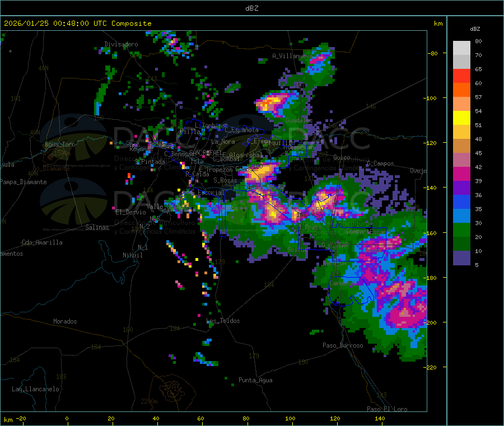Click the 35 dBZ blue color swatch
The height and width of the screenshot is (426, 504).
click(461, 202)
